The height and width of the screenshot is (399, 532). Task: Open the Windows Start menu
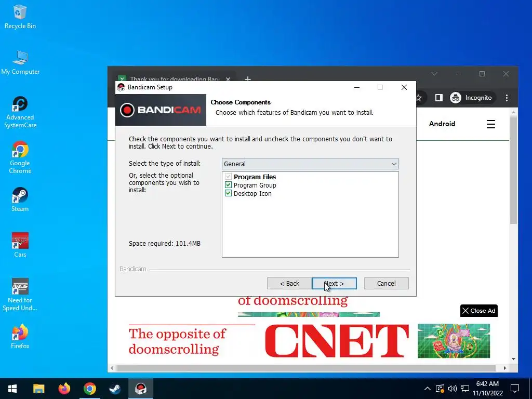coord(12,389)
